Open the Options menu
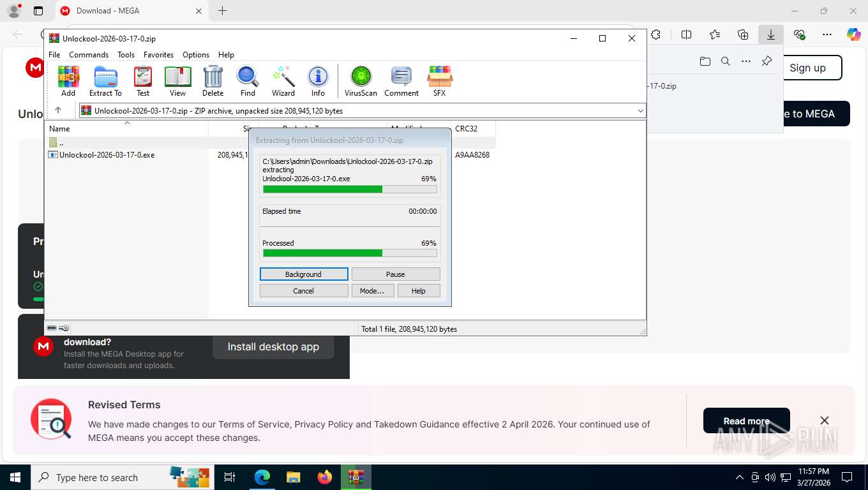868x490 pixels. (196, 55)
